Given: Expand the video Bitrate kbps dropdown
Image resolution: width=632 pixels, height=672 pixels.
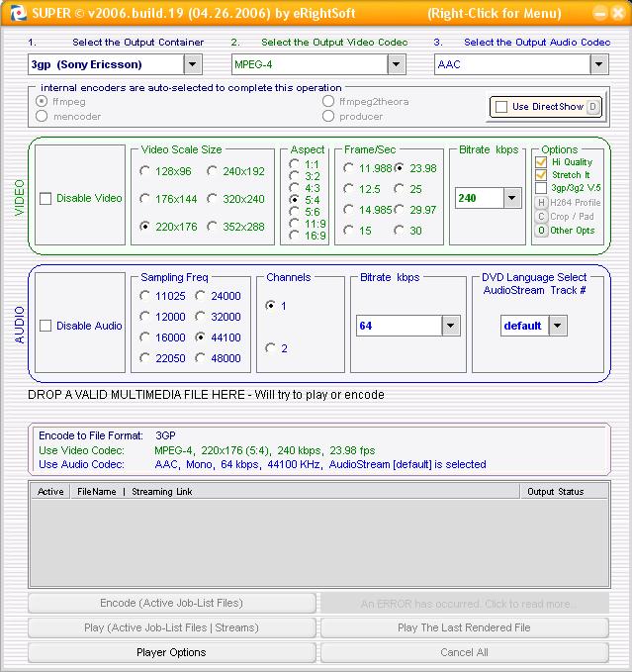Looking at the screenshot, I should click(x=512, y=198).
